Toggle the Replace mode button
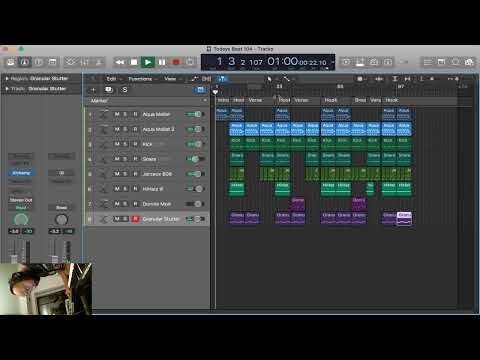 (x=346, y=62)
